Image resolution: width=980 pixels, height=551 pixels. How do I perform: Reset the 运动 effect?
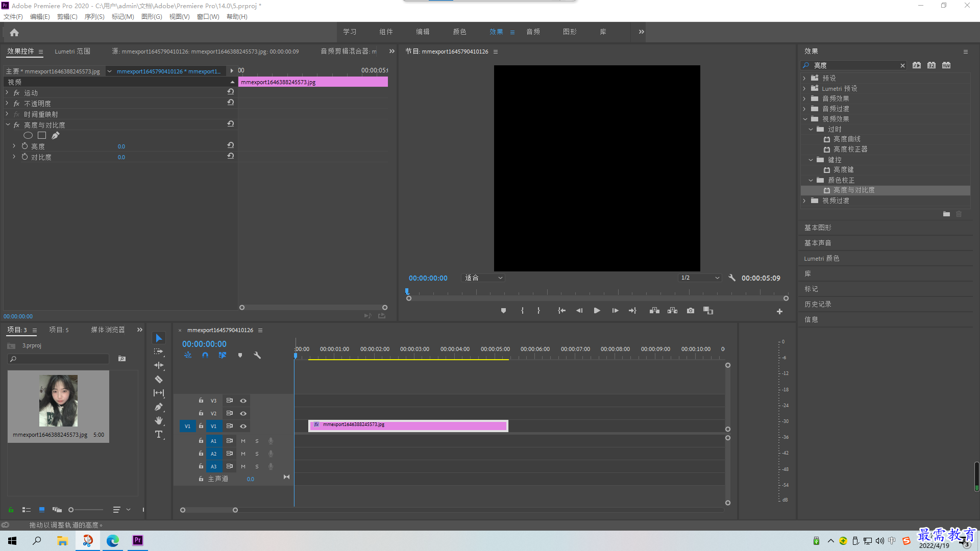point(231,92)
